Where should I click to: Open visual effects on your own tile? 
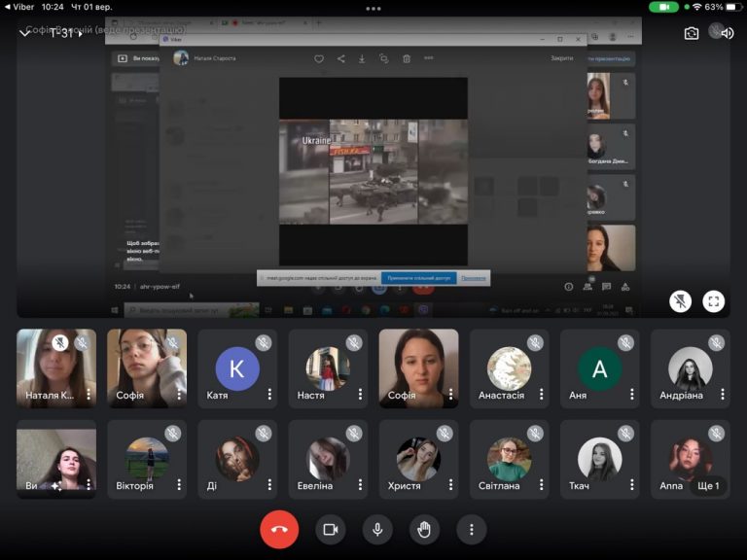56,486
